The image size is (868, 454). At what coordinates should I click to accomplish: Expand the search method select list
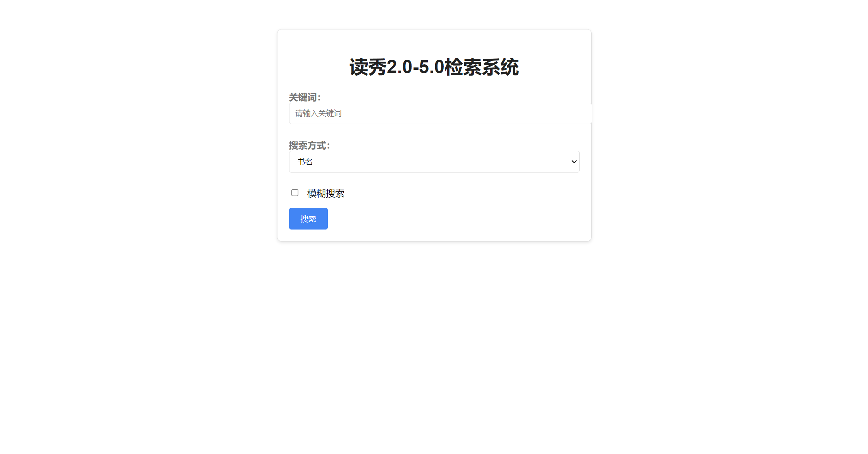point(434,162)
